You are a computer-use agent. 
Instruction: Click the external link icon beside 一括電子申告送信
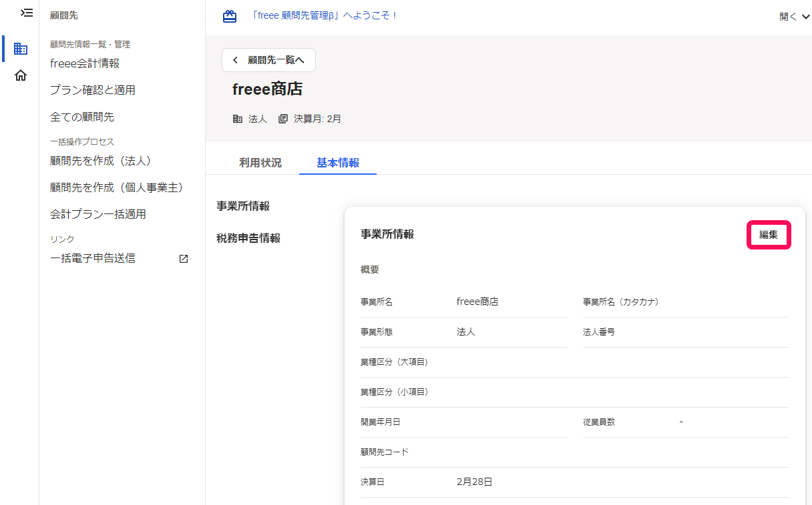tap(184, 259)
